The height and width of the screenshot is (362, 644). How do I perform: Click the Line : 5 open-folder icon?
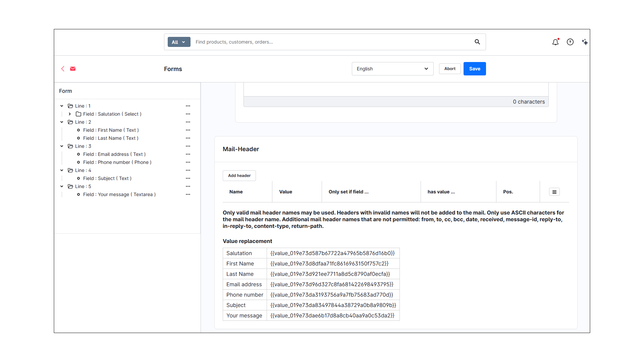70,186
